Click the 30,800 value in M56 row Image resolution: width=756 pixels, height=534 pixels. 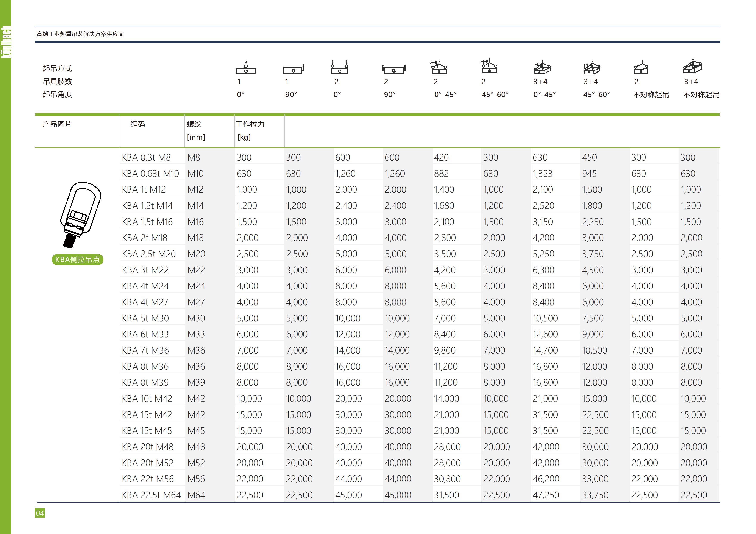tap(447, 479)
